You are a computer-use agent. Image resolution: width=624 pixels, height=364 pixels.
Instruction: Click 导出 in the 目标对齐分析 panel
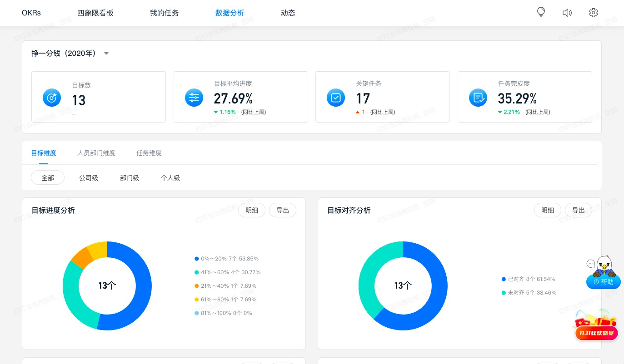point(579,210)
